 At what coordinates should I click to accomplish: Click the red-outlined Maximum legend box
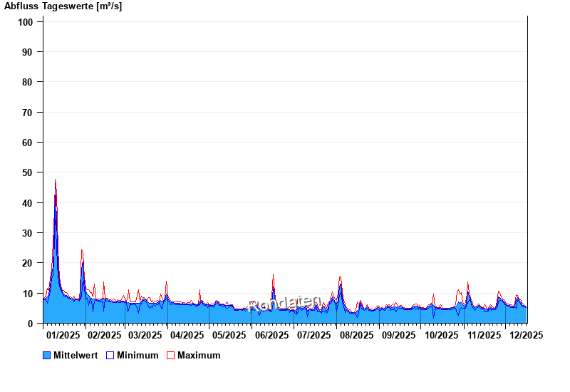click(x=170, y=356)
